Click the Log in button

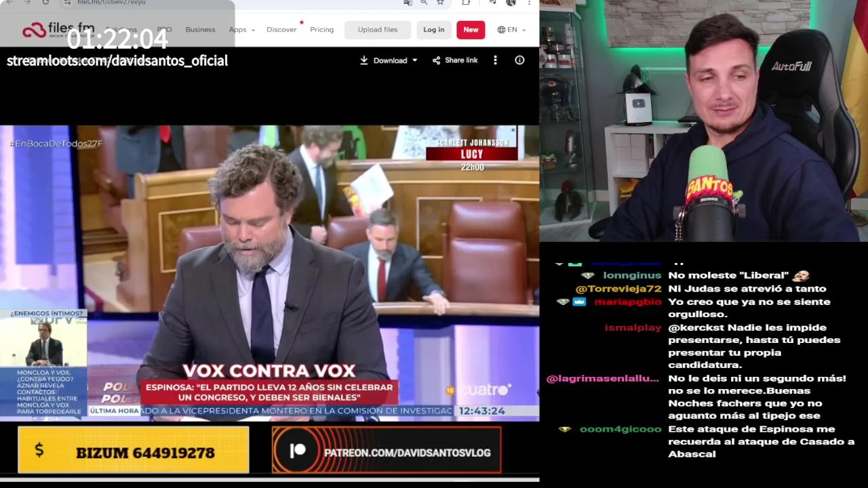pyautogui.click(x=434, y=30)
